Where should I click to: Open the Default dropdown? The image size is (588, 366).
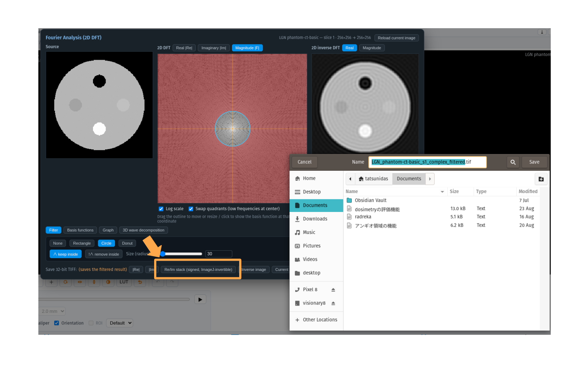pyautogui.click(x=119, y=323)
